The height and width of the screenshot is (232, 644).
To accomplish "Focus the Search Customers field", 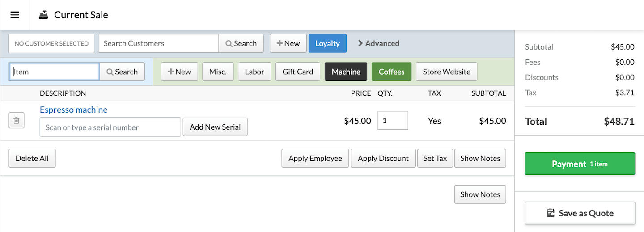I will pyautogui.click(x=158, y=43).
